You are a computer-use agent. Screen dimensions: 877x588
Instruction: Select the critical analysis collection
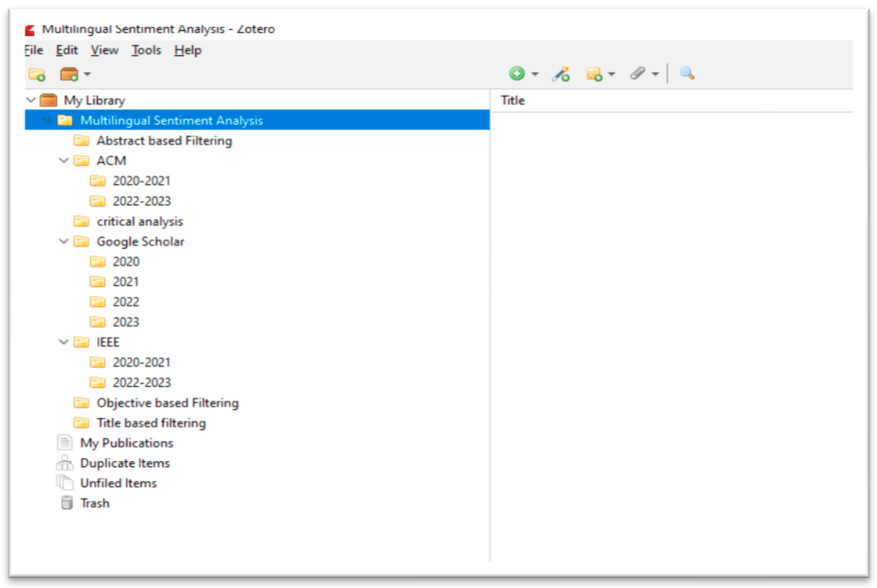pos(140,221)
